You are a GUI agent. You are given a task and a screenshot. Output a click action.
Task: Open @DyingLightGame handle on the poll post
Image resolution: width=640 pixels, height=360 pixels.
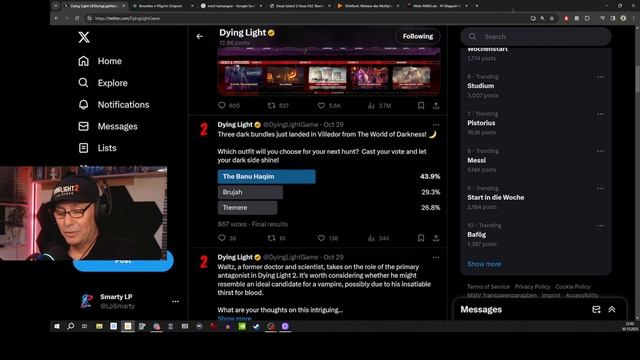pyautogui.click(x=291, y=124)
